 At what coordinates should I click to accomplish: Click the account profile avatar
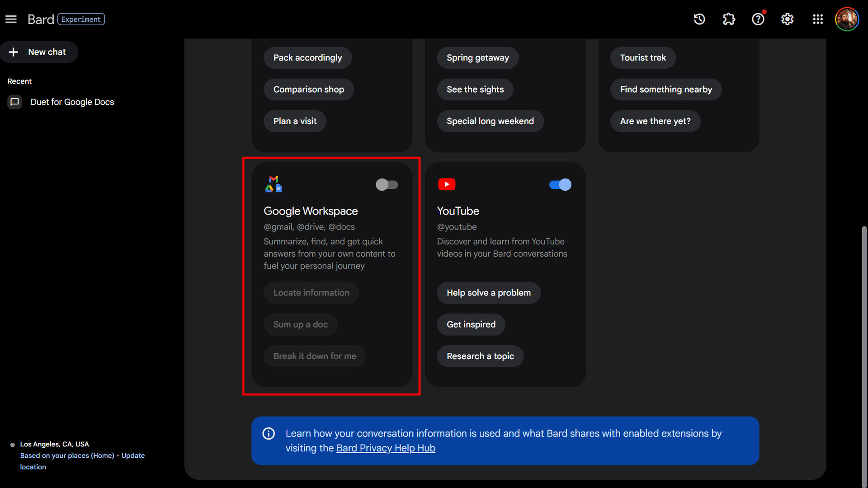[x=847, y=19]
